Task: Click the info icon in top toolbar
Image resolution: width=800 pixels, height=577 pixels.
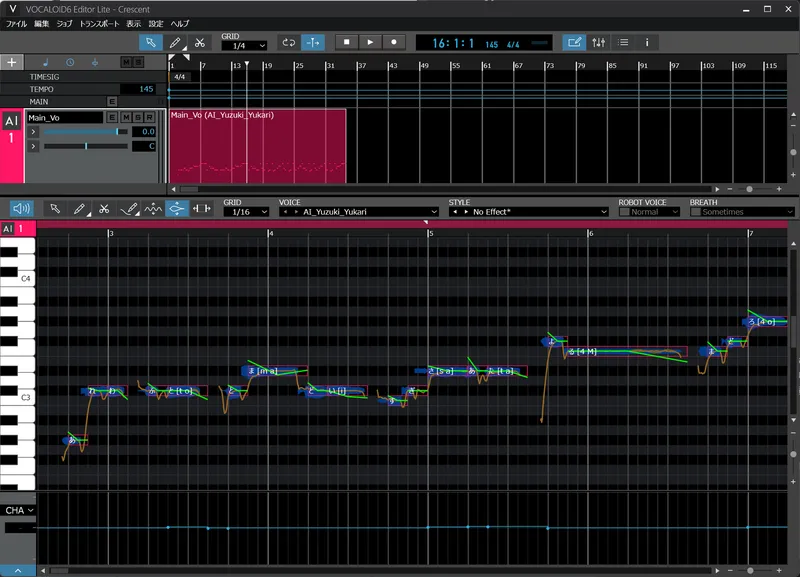Action: tap(647, 42)
